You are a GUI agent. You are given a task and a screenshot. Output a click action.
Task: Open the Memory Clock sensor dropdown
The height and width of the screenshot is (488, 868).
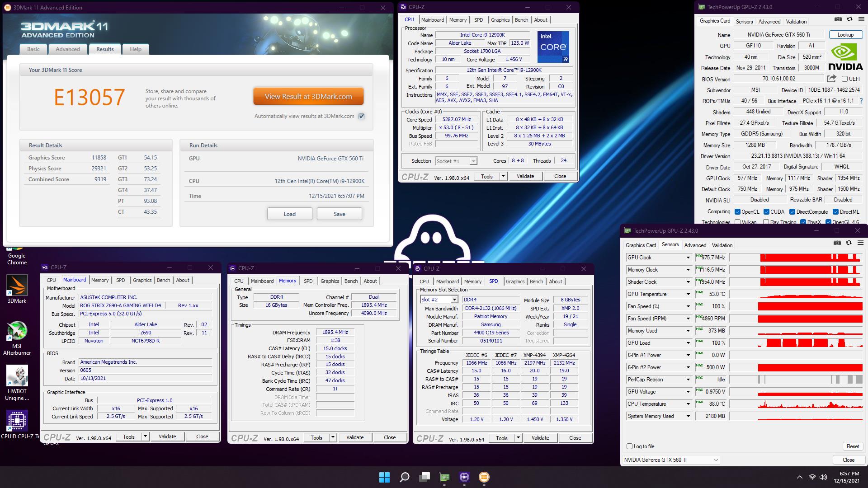point(688,270)
